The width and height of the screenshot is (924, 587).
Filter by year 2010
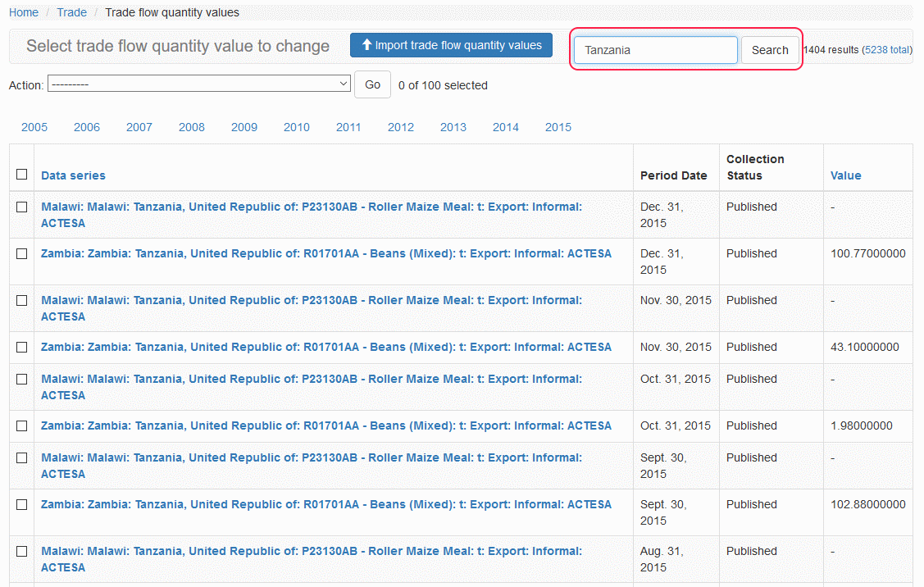coord(297,127)
